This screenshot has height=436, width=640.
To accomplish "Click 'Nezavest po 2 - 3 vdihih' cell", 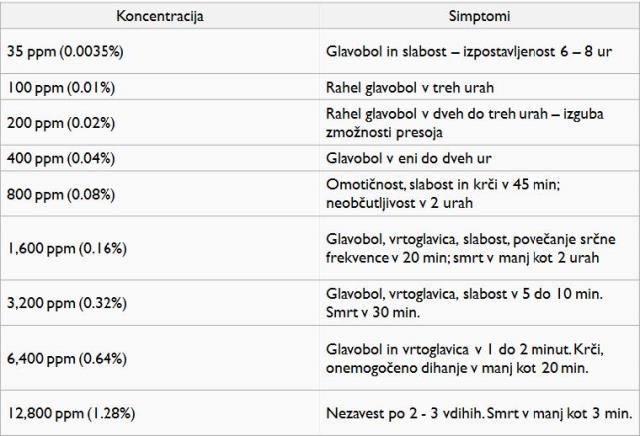I will coord(479,413).
